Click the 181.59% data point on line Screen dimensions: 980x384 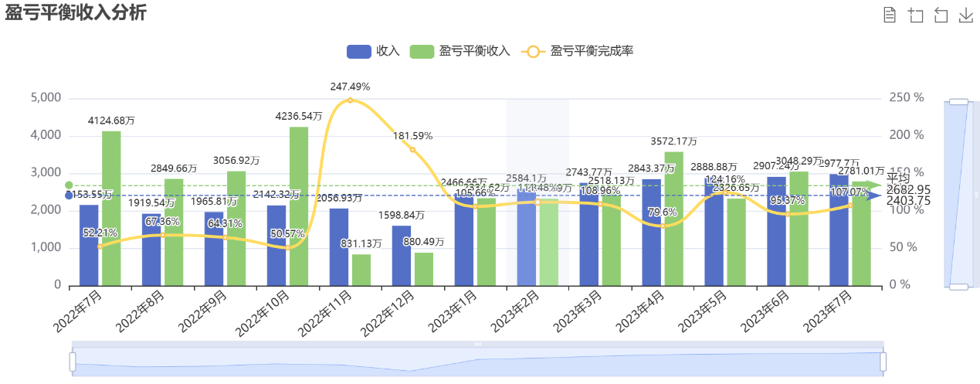[x=412, y=149]
